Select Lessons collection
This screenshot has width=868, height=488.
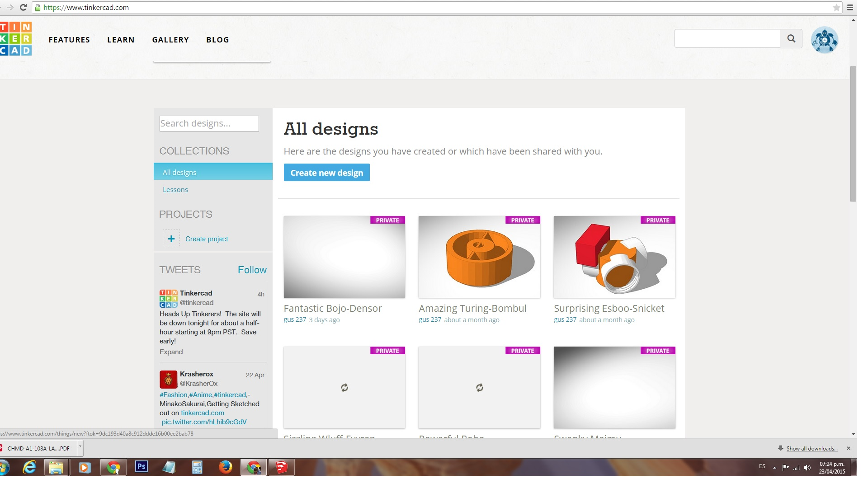click(175, 190)
